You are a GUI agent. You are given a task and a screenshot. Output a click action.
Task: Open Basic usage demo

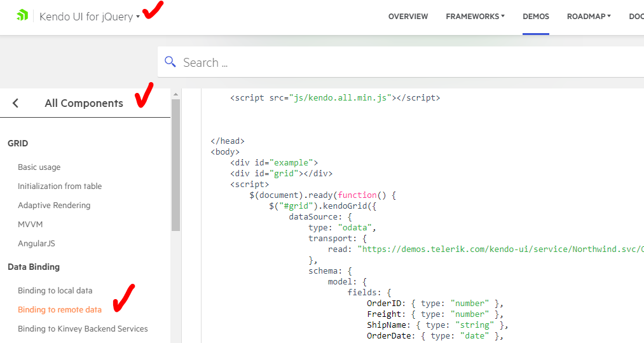(x=39, y=167)
